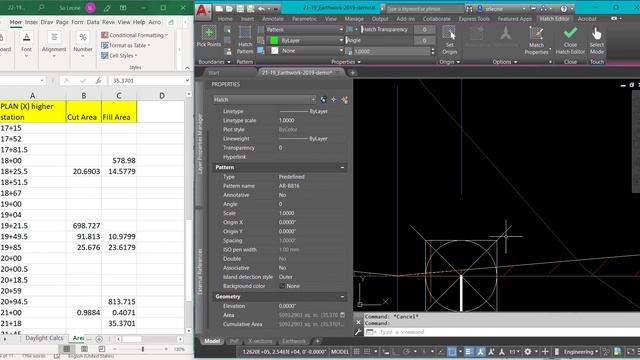Toggle snap mode in AutoCAD status bar
Screen dimensions: 640x360
point(367,351)
